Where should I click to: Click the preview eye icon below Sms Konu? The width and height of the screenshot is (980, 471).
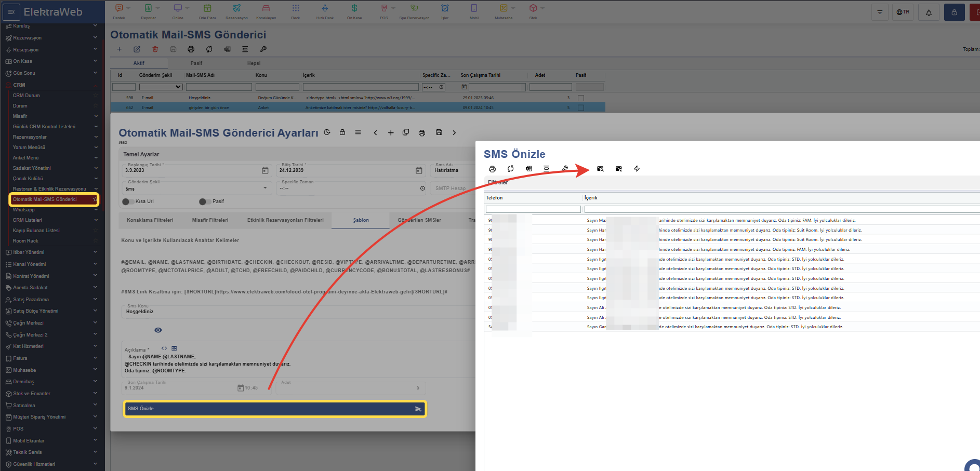point(158,330)
